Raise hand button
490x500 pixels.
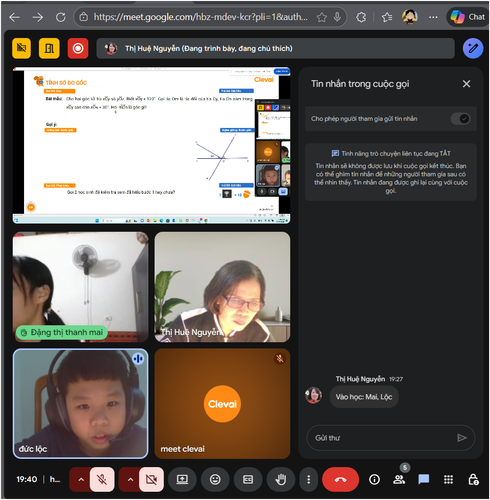281,479
